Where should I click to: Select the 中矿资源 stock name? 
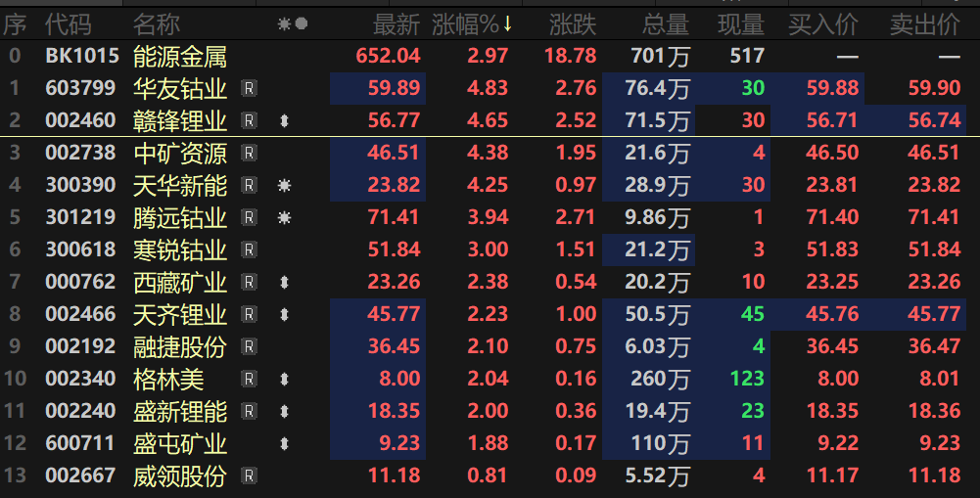coord(179,153)
